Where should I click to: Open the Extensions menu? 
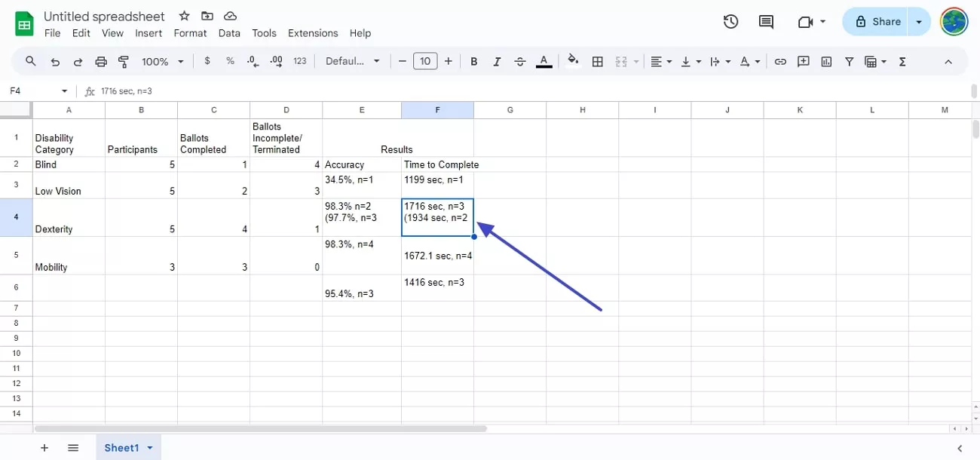click(x=313, y=33)
